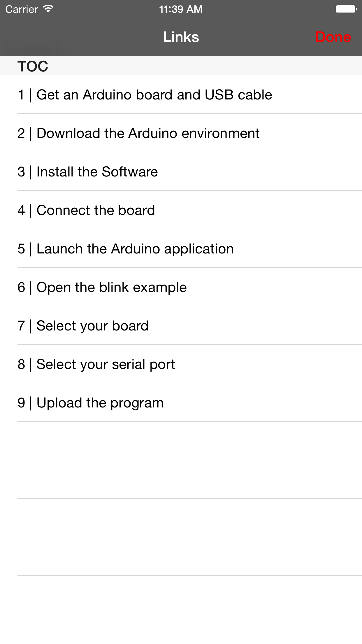The width and height of the screenshot is (362, 644).
Task: Open the blink example entry
Action: point(102,287)
